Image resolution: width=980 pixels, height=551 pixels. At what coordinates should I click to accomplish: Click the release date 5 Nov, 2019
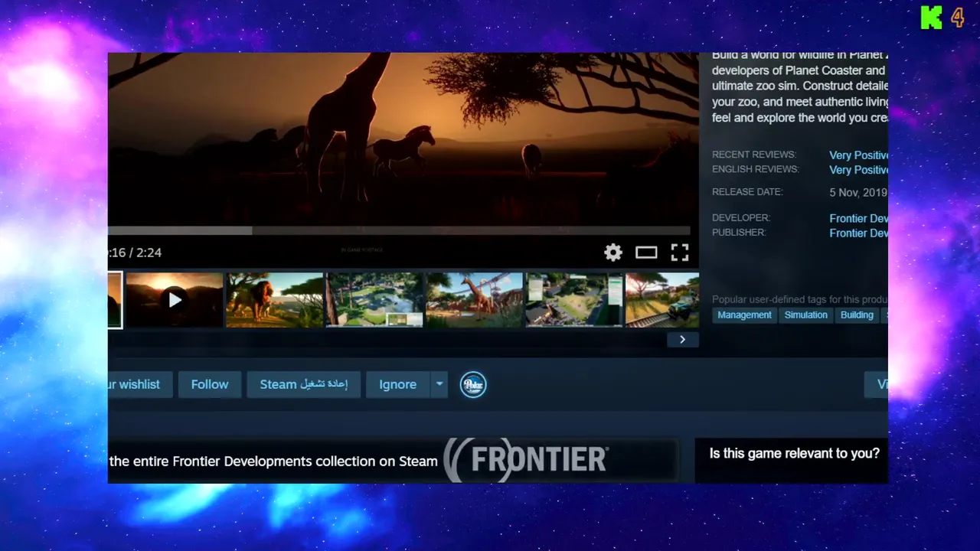click(x=858, y=193)
